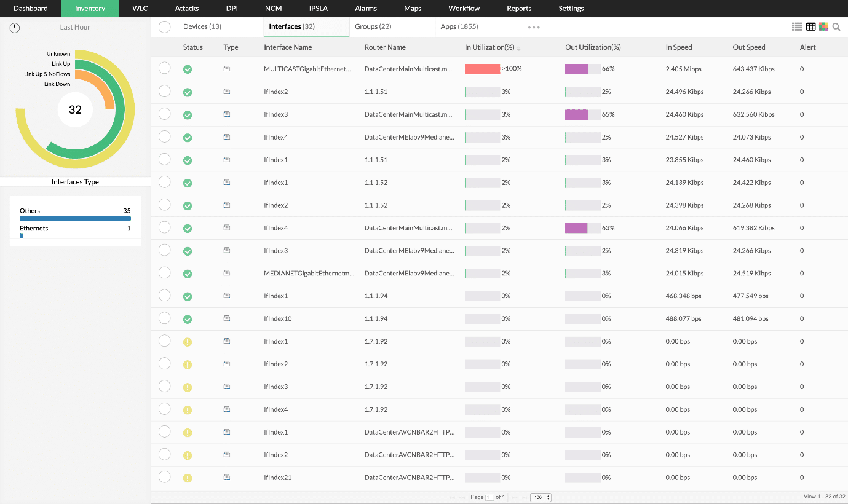Screen dimensions: 848x504
Task: Open the rows-per-page 100 dropdown
Action: (541, 497)
